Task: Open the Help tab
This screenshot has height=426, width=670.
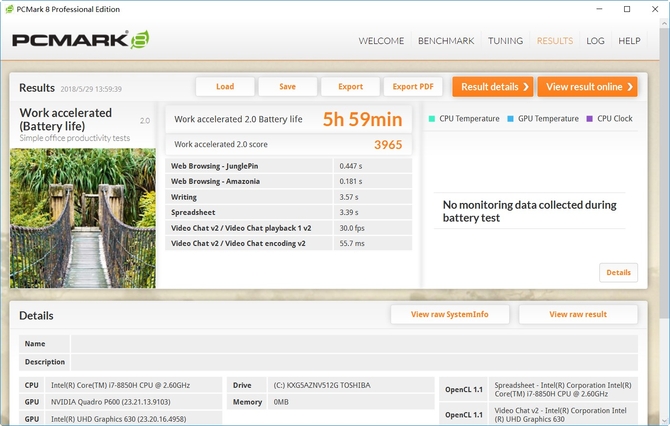Action: pyautogui.click(x=629, y=41)
